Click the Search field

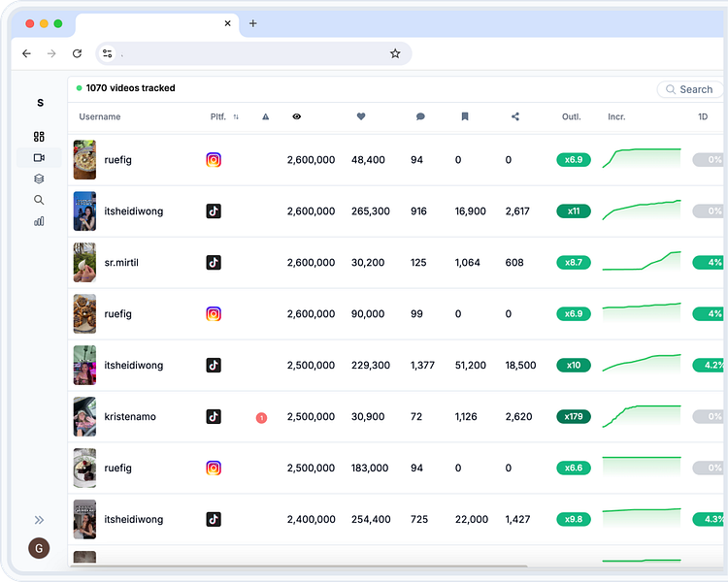[690, 89]
